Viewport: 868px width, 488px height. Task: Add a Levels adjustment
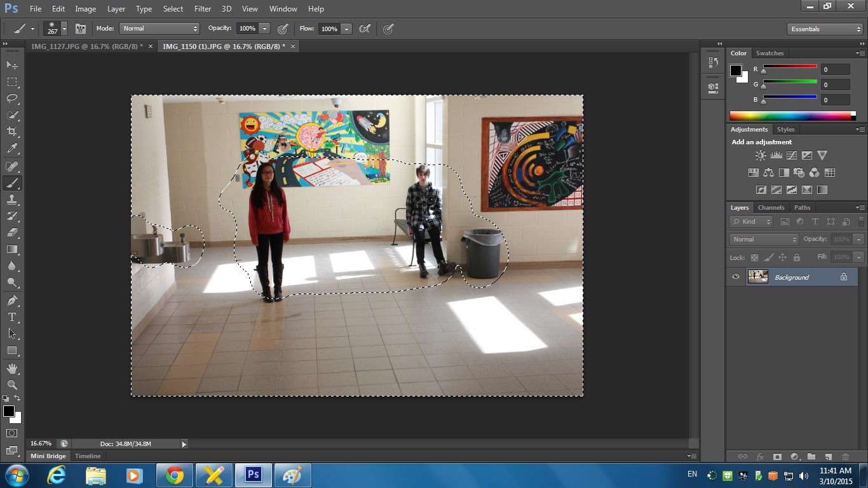tap(776, 155)
